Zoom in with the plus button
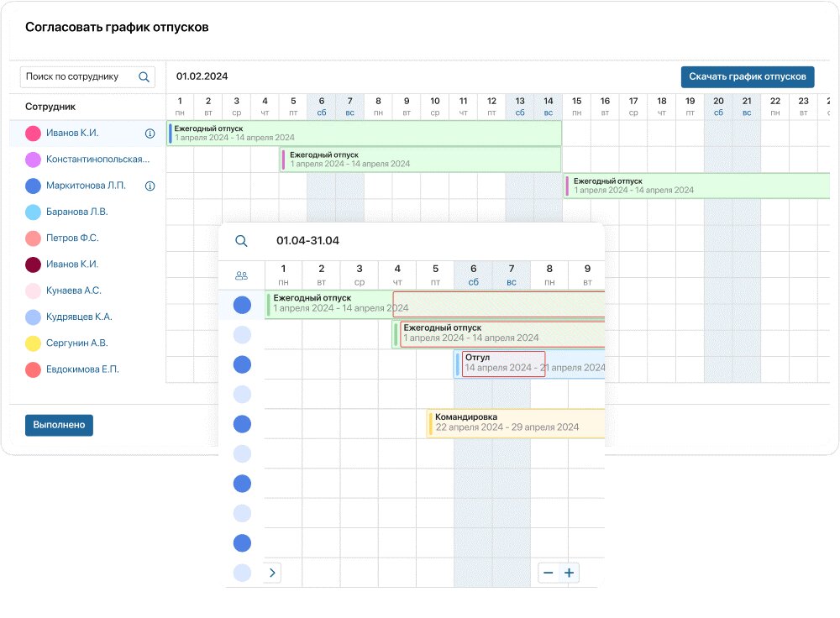840x618 pixels. 569,573
